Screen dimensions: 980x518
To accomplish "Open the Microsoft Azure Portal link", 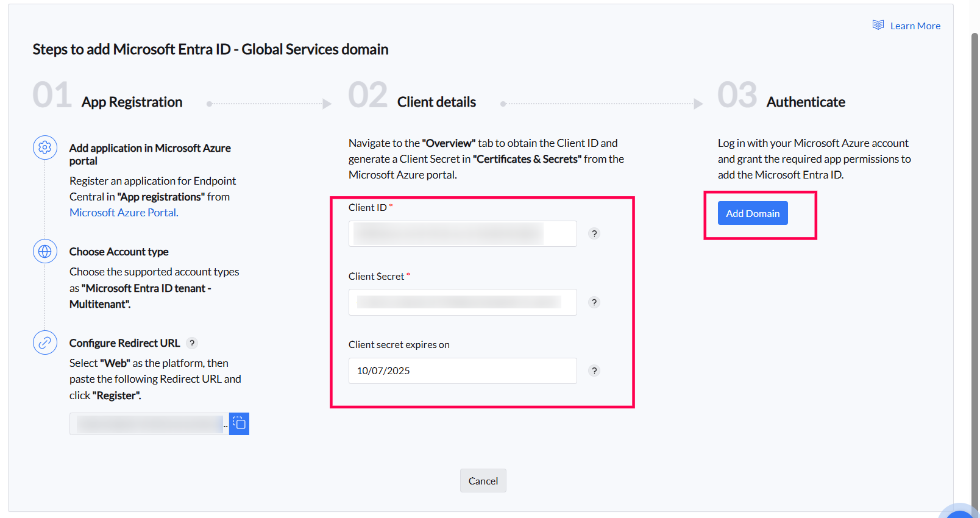I will pos(124,213).
